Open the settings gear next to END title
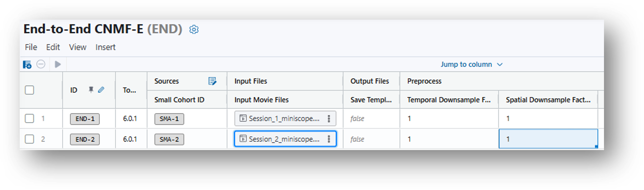The width and height of the screenshot is (644, 190). (x=194, y=29)
